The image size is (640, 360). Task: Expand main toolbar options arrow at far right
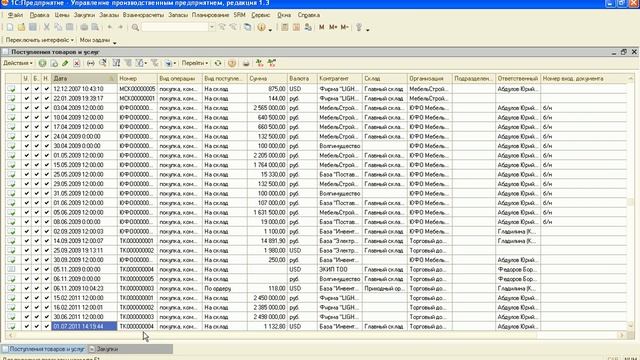click(x=368, y=29)
